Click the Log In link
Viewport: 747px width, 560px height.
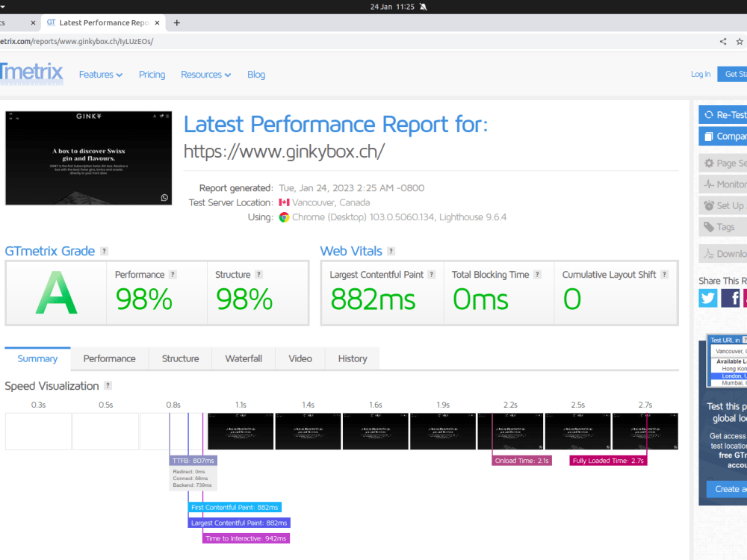(x=701, y=74)
